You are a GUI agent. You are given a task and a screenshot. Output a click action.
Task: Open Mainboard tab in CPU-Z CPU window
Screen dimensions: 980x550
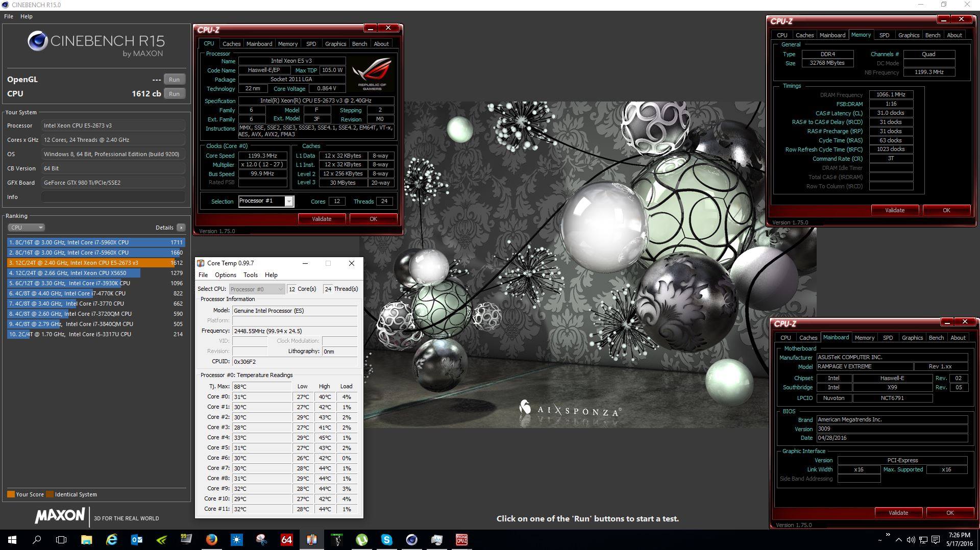coord(259,44)
